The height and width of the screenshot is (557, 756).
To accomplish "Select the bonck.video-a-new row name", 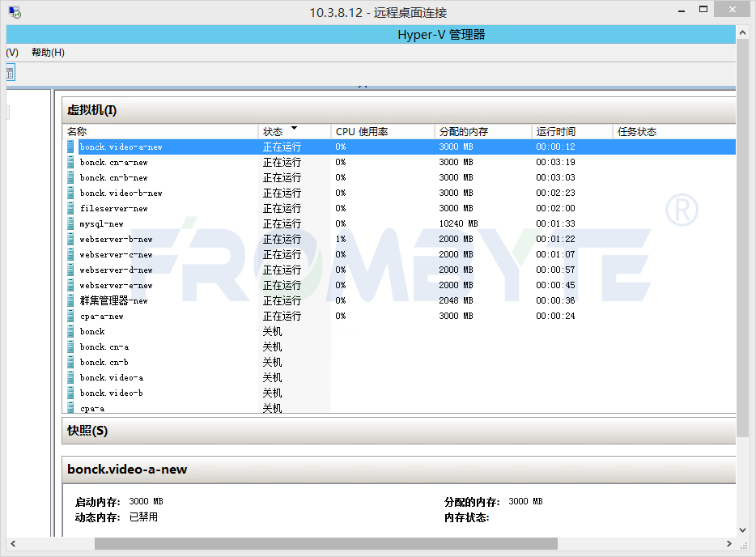I will tap(121, 147).
